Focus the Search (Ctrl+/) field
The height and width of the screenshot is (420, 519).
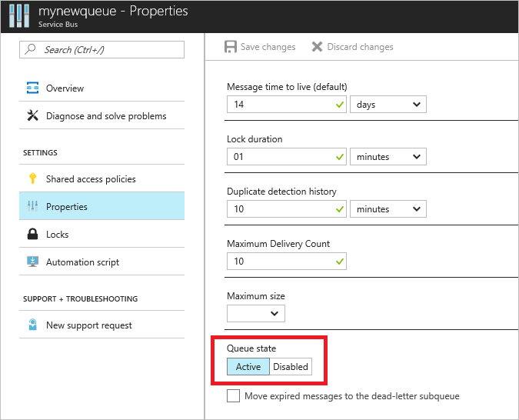tap(101, 49)
